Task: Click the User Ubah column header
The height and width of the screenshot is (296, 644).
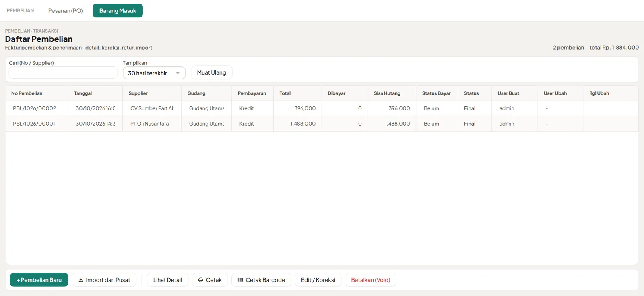Action: (x=561, y=93)
